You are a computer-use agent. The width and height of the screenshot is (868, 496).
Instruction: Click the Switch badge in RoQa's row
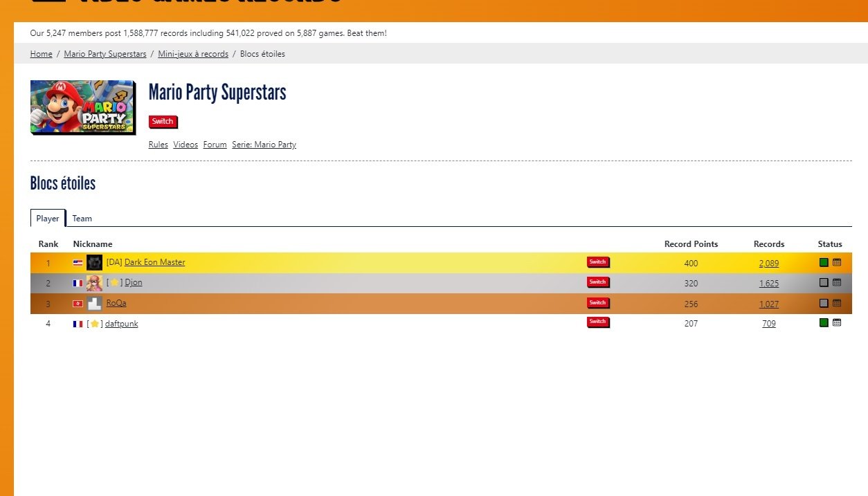point(598,303)
